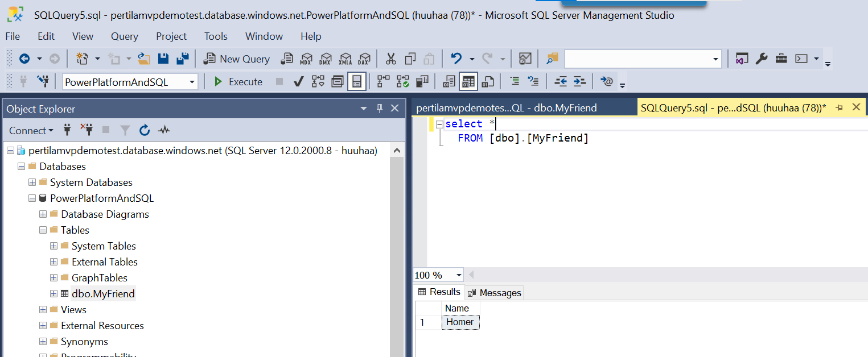
Task: Switch to the Messages tab
Action: (x=494, y=293)
